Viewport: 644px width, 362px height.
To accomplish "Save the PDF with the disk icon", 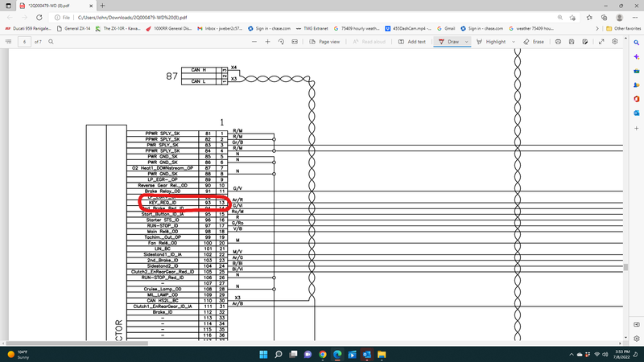I will click(572, 42).
